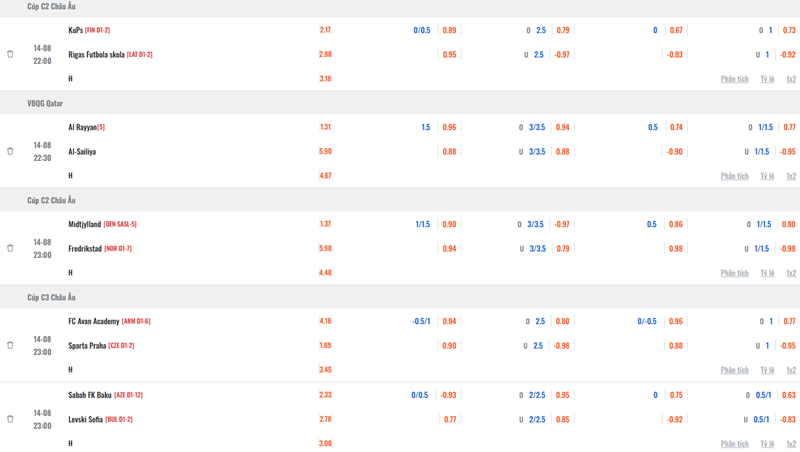Click trash icon for Sabah FK Baku match
800x452 pixels.
point(10,419)
